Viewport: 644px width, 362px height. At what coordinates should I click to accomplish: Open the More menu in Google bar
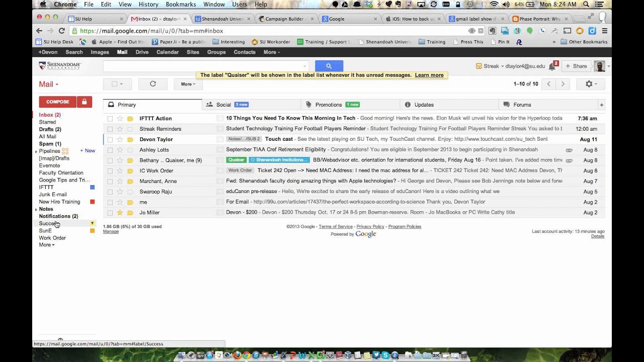point(272,52)
